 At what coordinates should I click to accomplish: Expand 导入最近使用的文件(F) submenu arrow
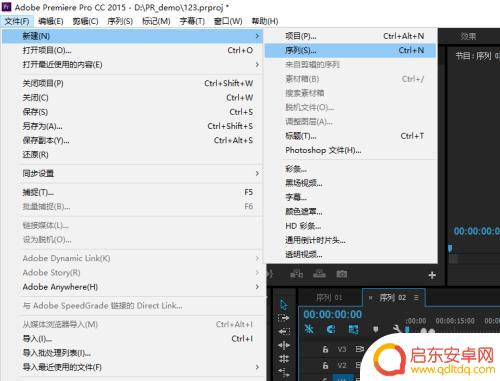pyautogui.click(x=257, y=367)
